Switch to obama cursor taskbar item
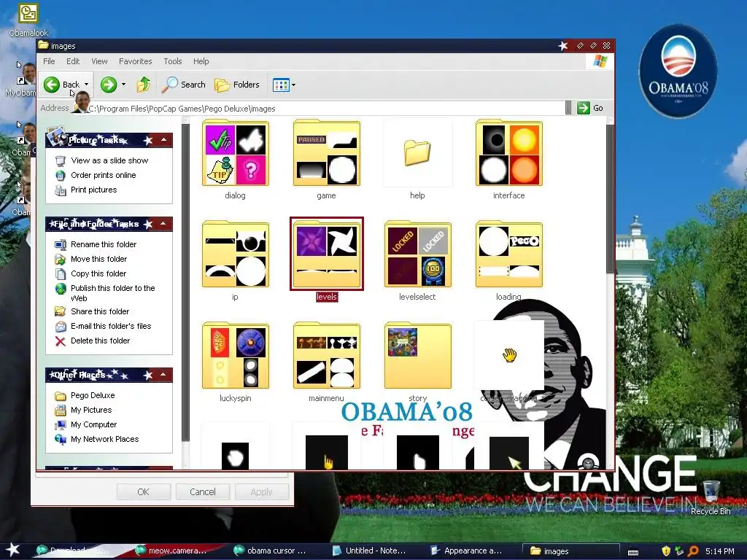The width and height of the screenshot is (747, 560). point(270,551)
